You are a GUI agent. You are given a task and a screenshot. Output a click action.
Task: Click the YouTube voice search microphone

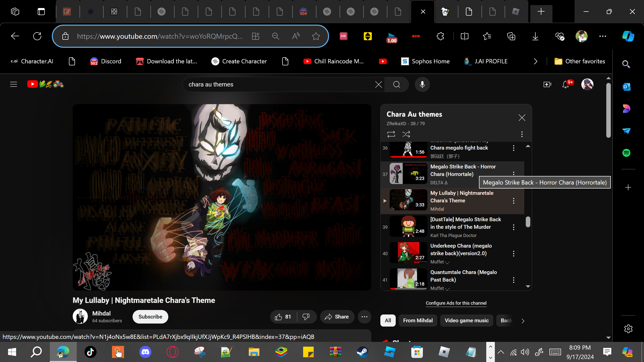(x=422, y=84)
